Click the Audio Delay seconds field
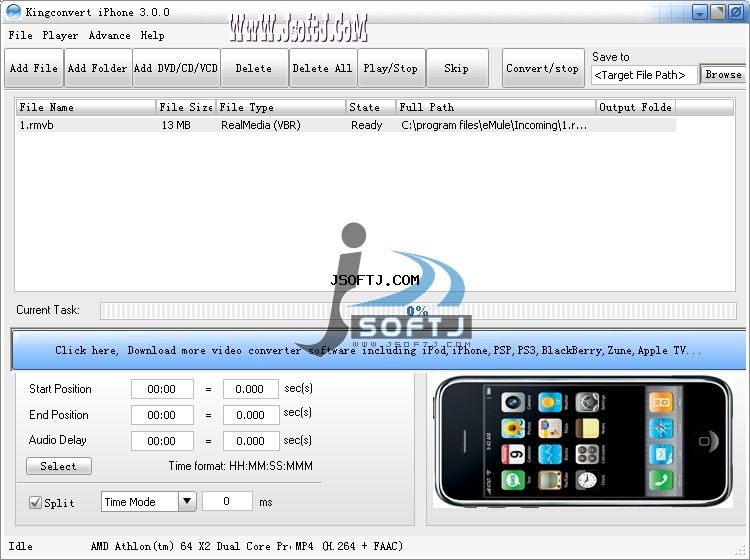The image size is (750, 560). 251,440
